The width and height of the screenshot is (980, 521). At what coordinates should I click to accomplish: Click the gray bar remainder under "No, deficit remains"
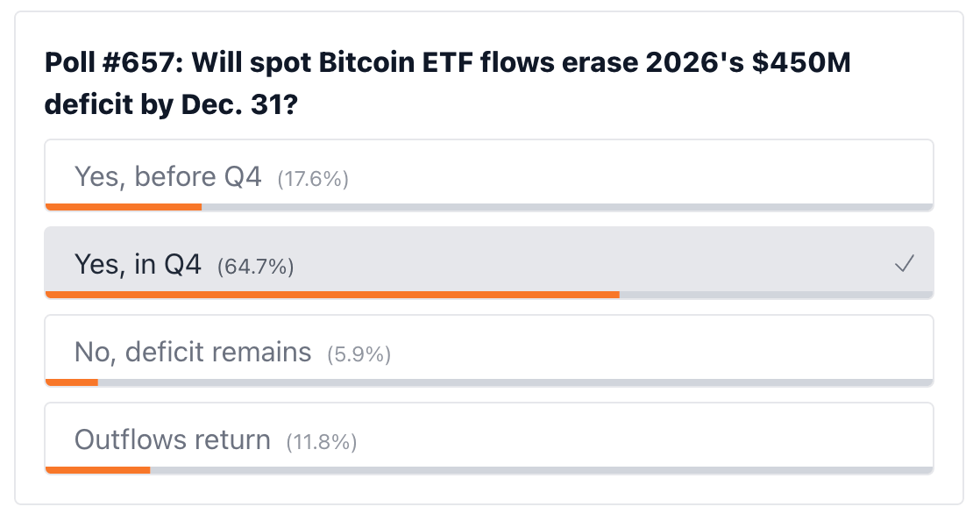point(515,382)
